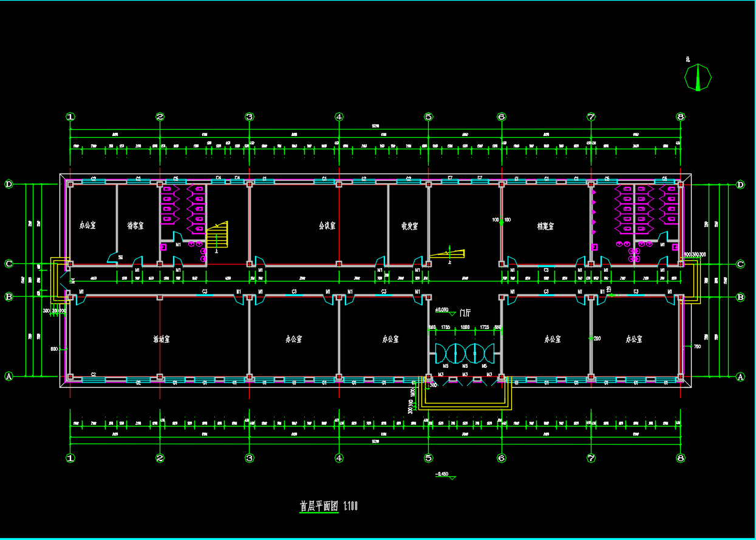Select axis bubble 1 in the top row
The width and height of the screenshot is (756, 540).
point(70,117)
